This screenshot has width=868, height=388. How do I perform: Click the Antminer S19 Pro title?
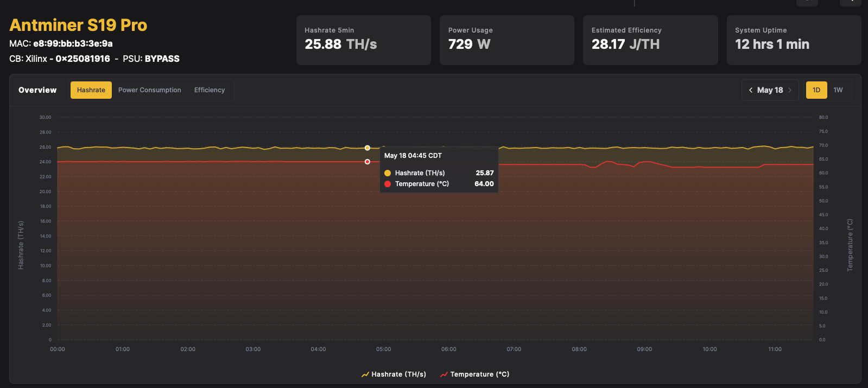78,25
